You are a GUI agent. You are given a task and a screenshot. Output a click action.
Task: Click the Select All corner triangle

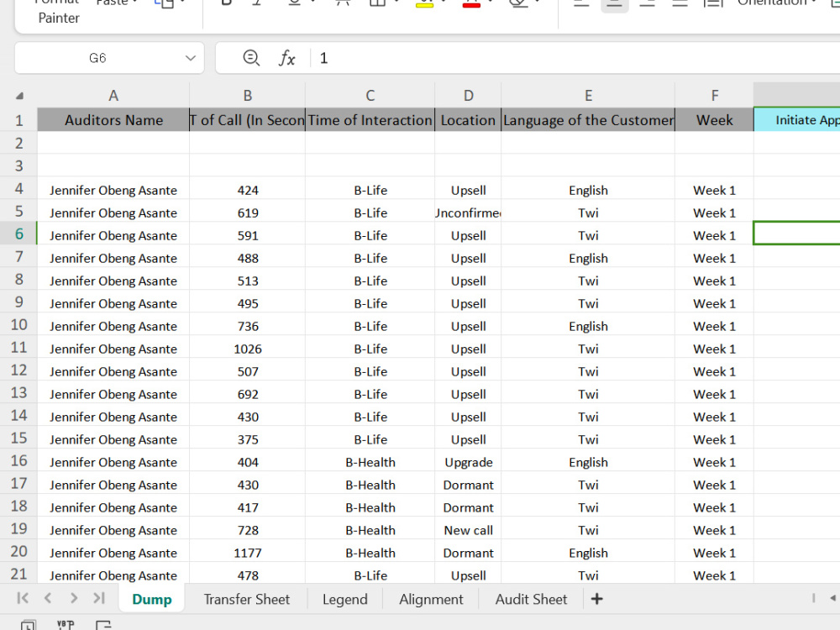19,96
